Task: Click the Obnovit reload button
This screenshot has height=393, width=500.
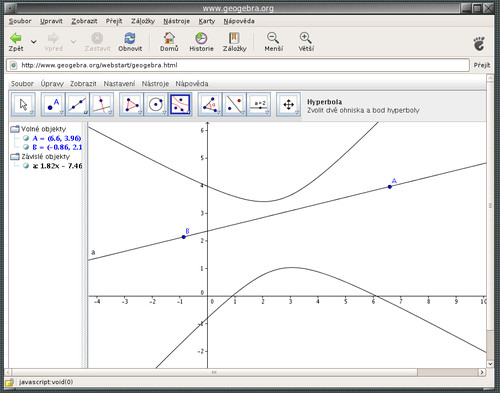Action: pyautogui.click(x=130, y=42)
